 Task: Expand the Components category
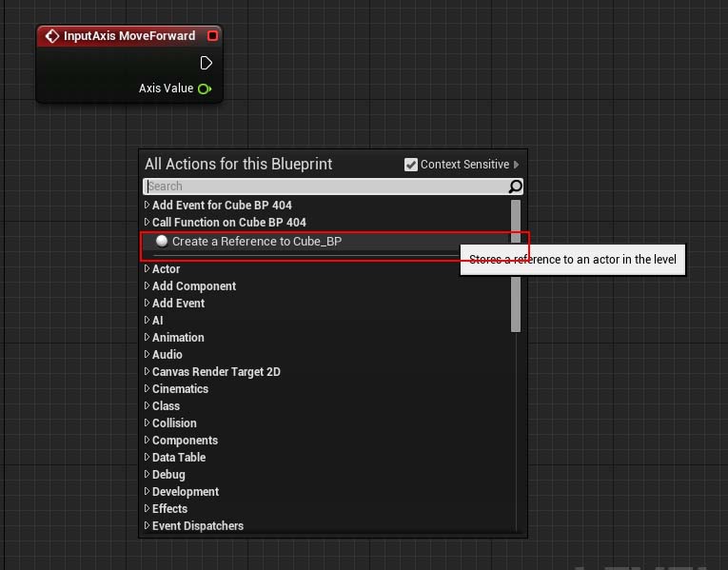(x=147, y=440)
